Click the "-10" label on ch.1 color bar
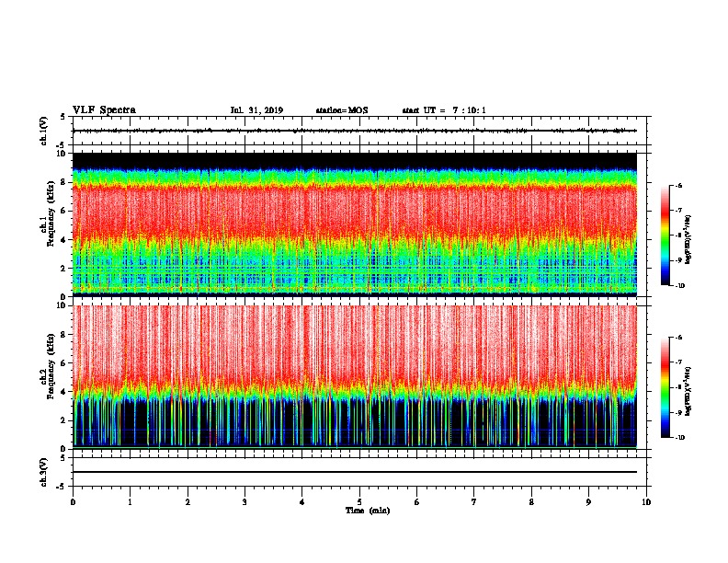Image resolution: width=728 pixels, height=563 pixels. click(x=679, y=286)
